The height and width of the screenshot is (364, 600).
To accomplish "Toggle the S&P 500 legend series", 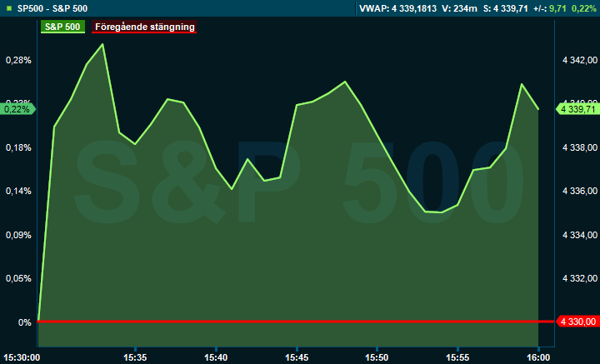I will (62, 27).
